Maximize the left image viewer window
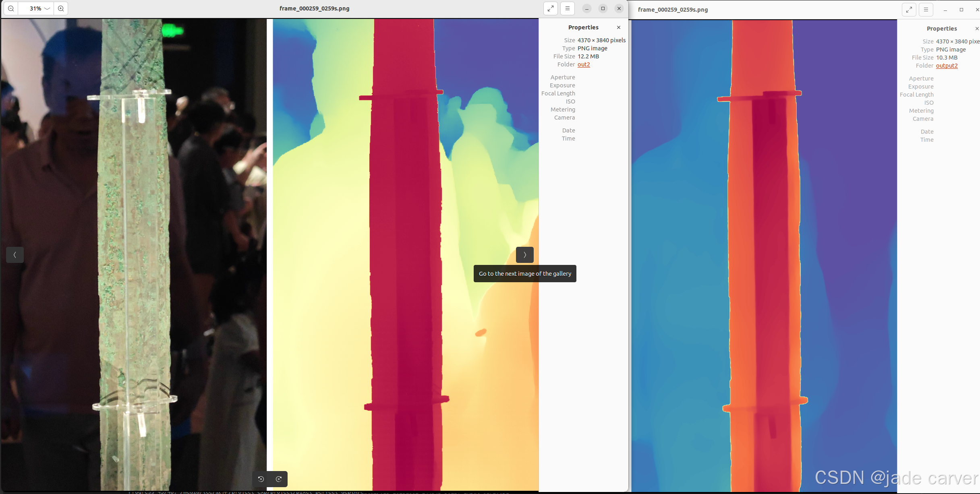 click(603, 8)
